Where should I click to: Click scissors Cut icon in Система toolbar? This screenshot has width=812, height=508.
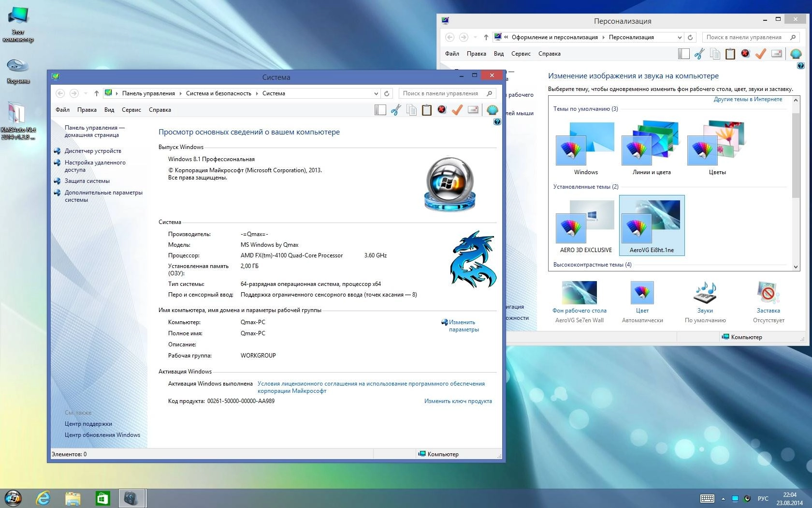click(x=396, y=110)
